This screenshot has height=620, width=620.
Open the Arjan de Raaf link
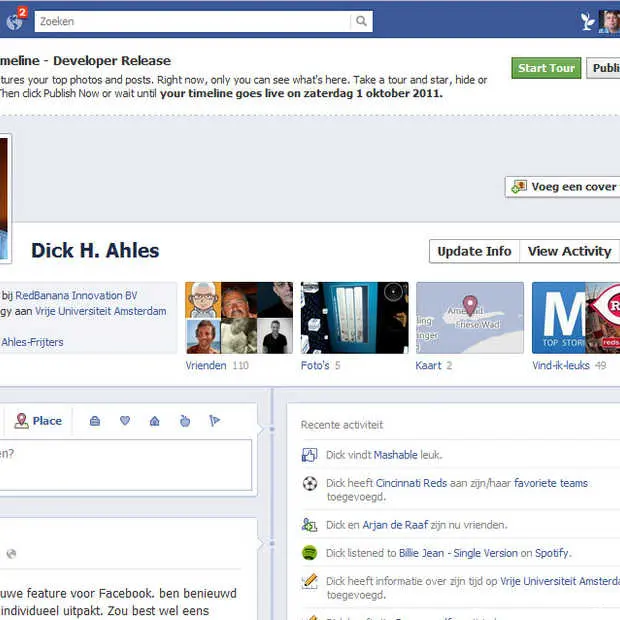395,525
